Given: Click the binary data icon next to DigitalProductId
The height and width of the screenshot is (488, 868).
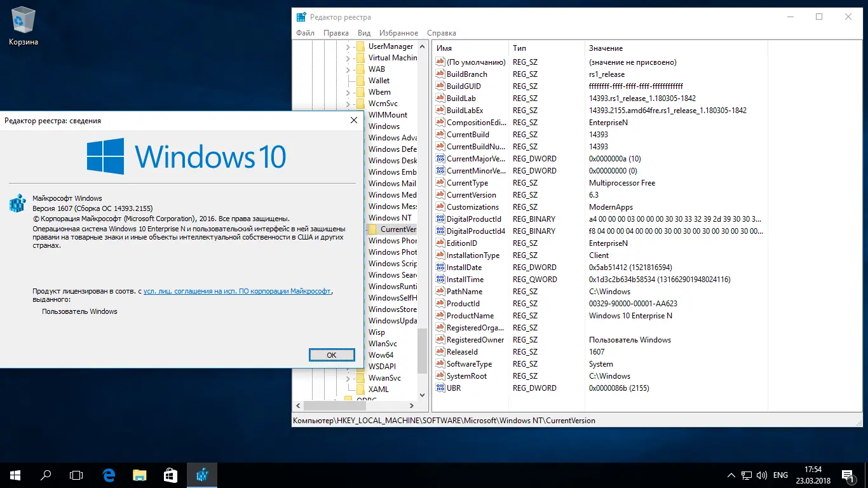Looking at the screenshot, I should tap(439, 219).
